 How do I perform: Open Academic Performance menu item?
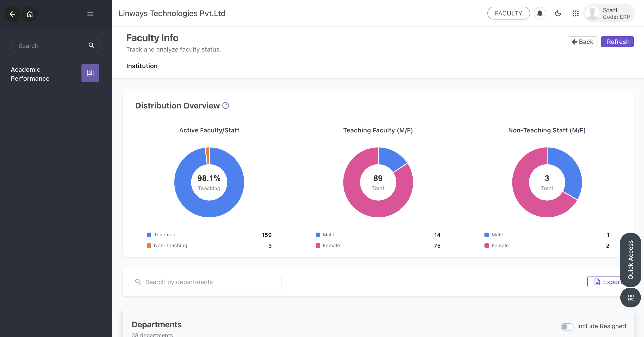tap(55, 74)
